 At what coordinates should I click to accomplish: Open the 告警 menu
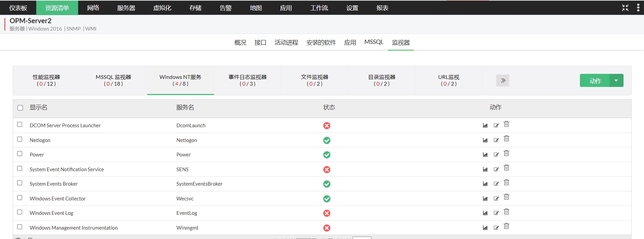226,8
